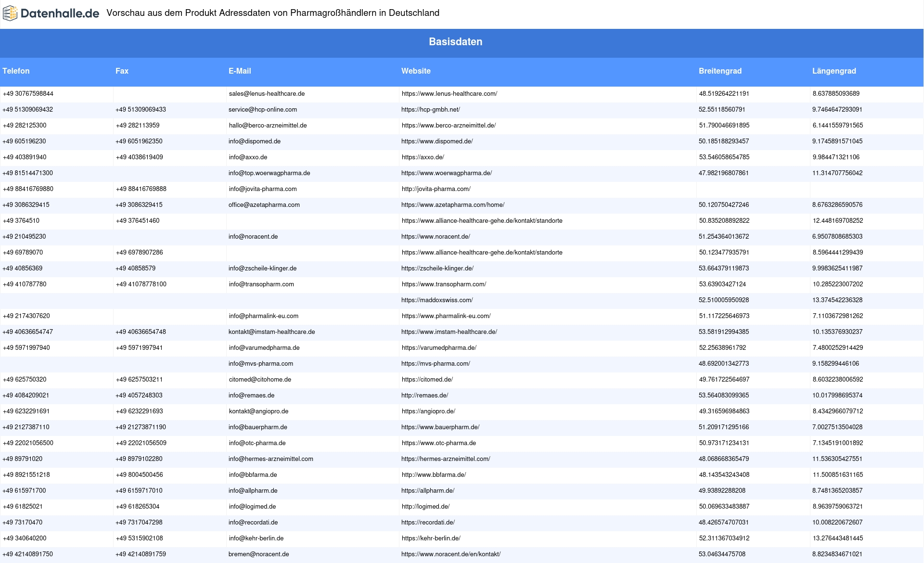Select longitude 8.8234834671021
Image resolution: width=924 pixels, height=563 pixels.
(837, 554)
